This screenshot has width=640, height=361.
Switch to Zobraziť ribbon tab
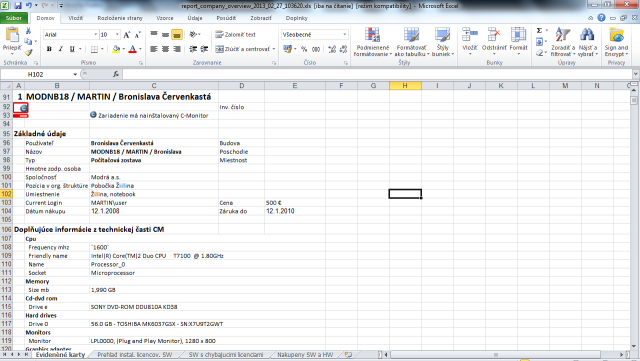click(260, 18)
